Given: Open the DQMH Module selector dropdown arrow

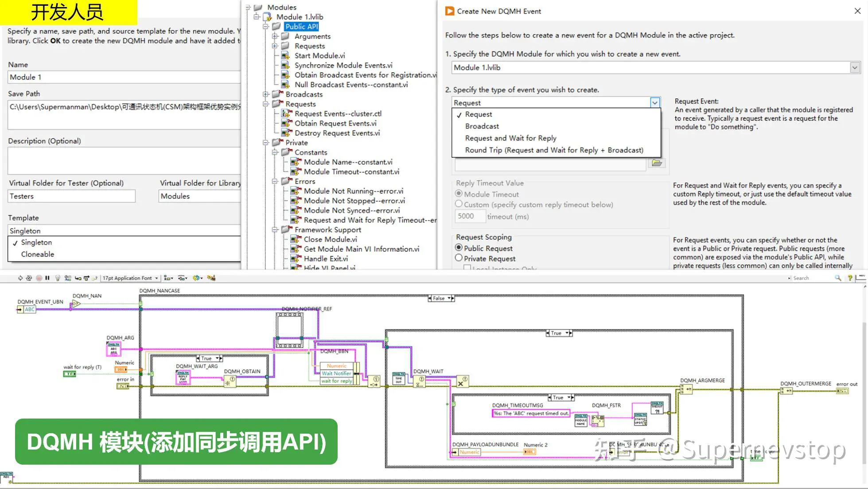Looking at the screenshot, I should (x=855, y=67).
